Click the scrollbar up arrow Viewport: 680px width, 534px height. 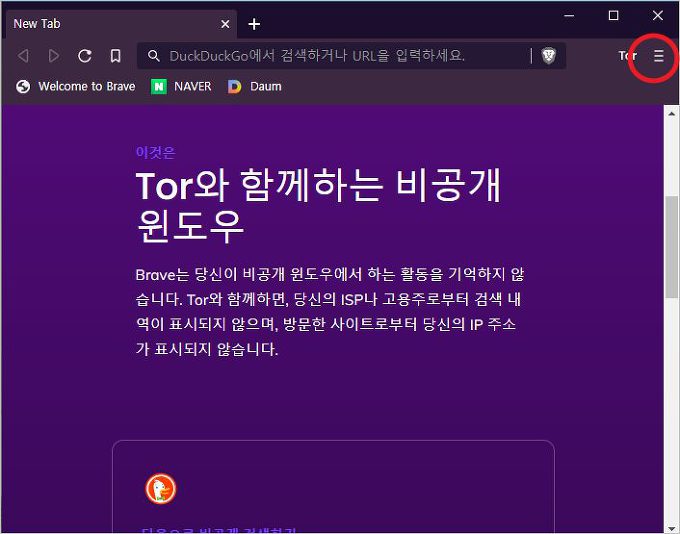(672, 112)
